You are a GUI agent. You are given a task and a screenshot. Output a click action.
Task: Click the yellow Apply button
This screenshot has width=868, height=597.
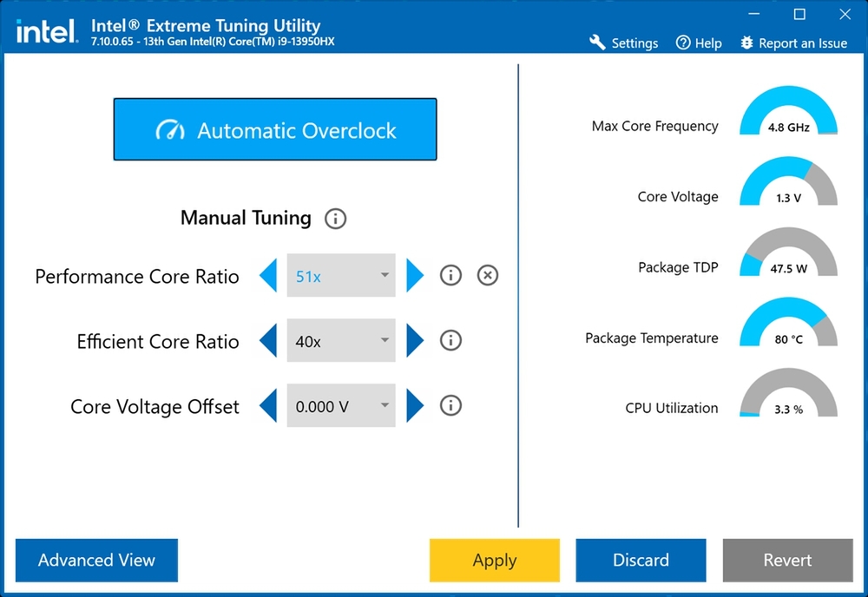pyautogui.click(x=495, y=561)
